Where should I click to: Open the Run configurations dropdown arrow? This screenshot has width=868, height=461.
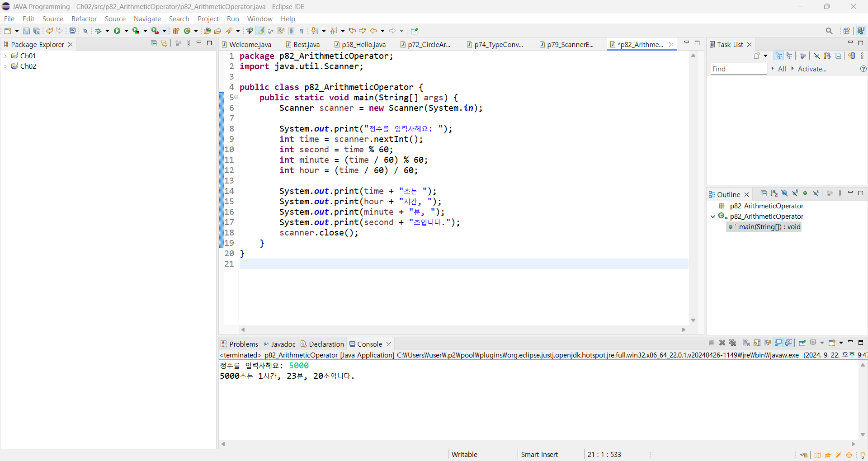(x=127, y=31)
